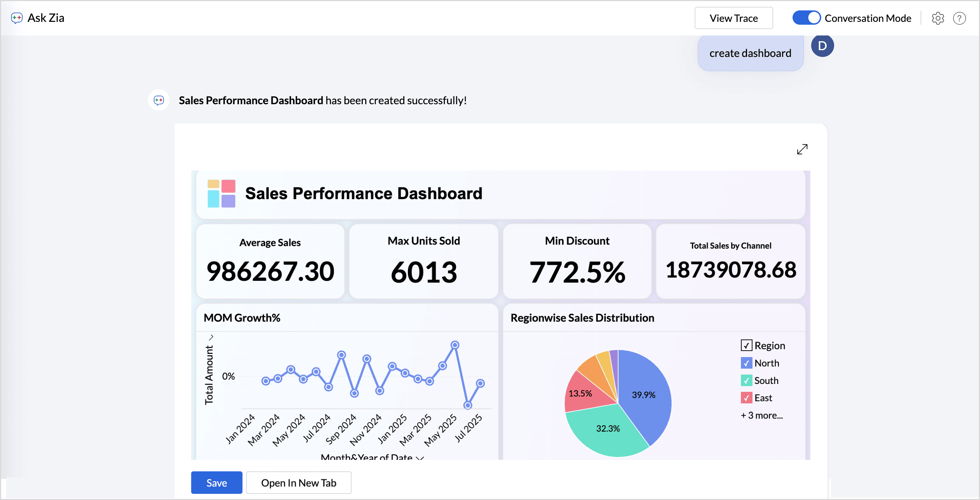Click the highest data point on MOM Growth line
Screen dimensions: 980x500
click(x=455, y=345)
